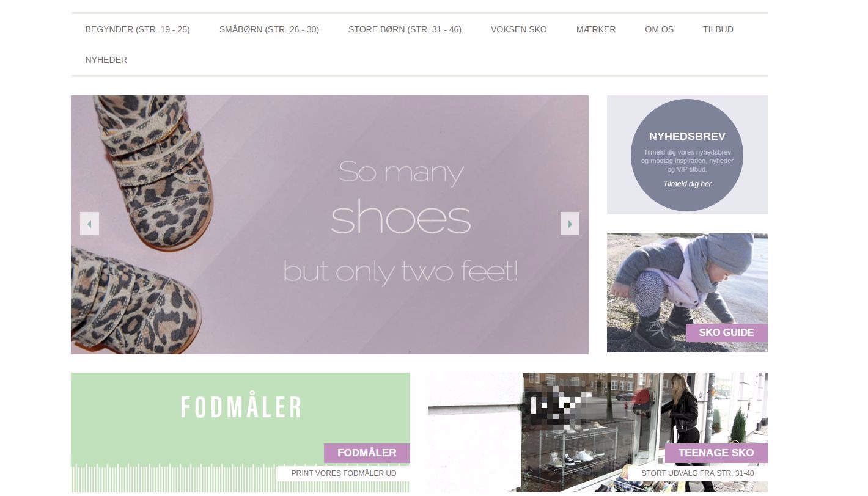This screenshot has height=496, width=868.
Task: Open Småbørn (Str. 26 - 30) category
Action: pos(269,29)
